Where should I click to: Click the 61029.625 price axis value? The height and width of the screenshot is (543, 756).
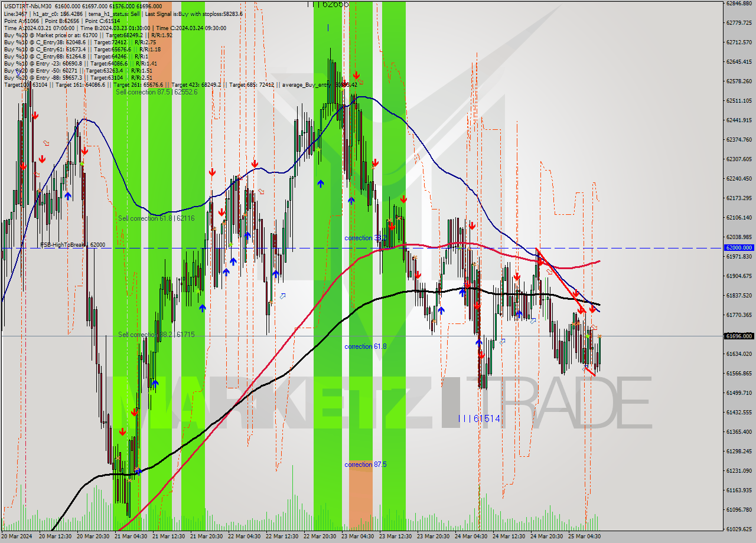tap(739, 529)
